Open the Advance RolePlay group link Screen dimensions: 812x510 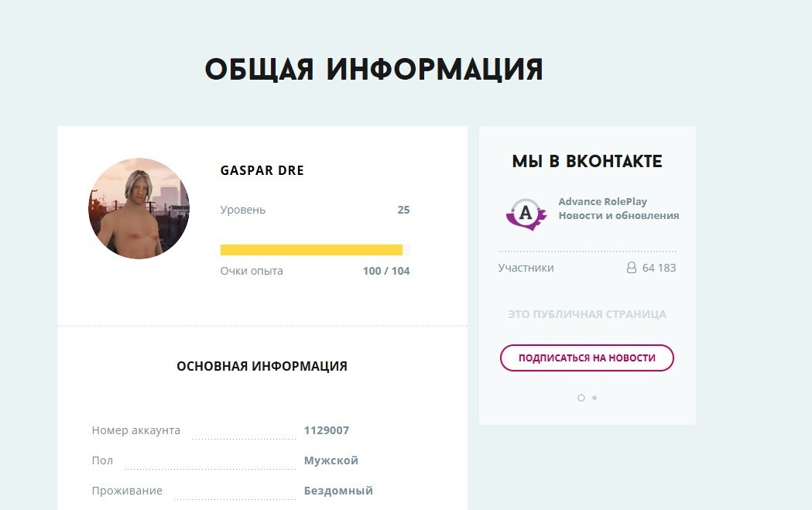602,201
